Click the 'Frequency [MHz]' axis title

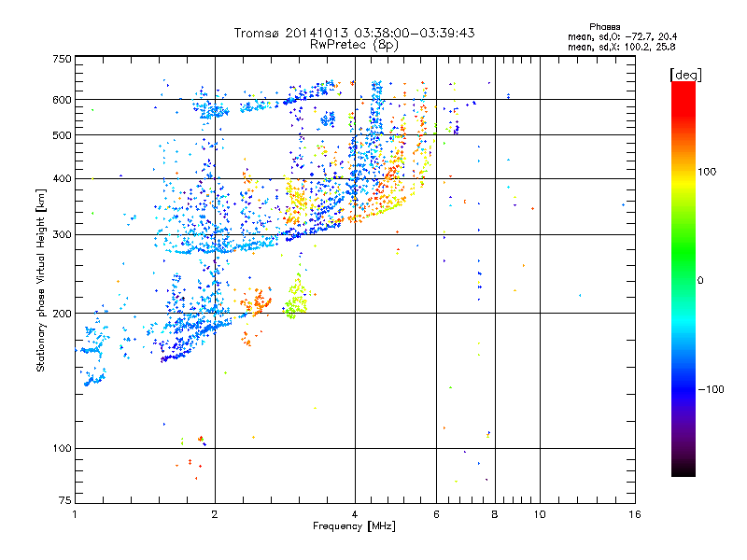point(354,526)
